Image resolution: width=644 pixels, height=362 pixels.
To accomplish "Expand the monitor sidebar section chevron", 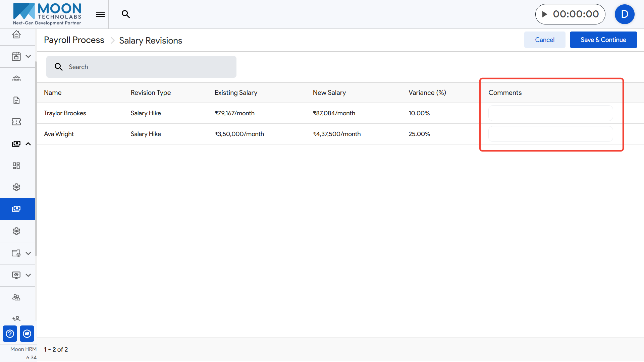I will tap(28, 275).
